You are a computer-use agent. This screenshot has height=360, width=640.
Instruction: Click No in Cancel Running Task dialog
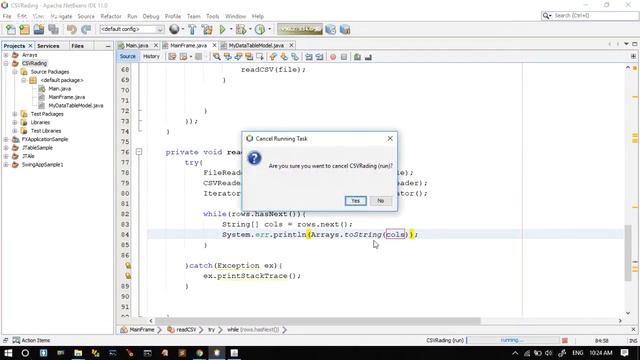click(380, 201)
